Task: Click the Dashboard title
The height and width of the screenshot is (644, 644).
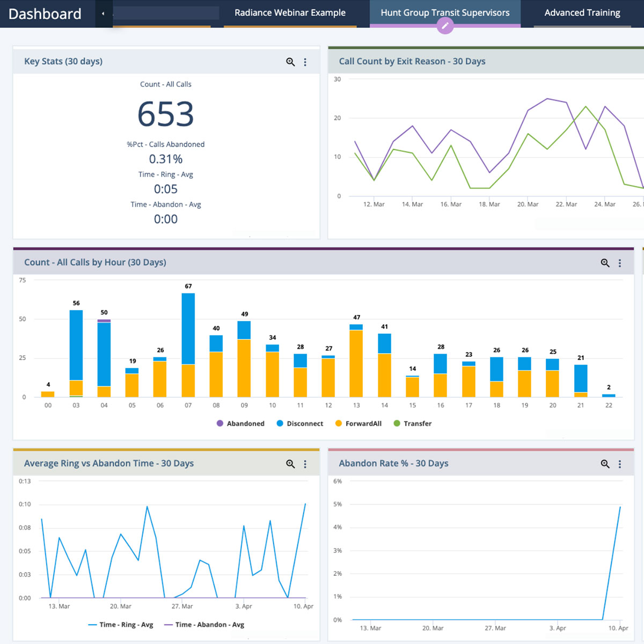Action: [x=45, y=14]
